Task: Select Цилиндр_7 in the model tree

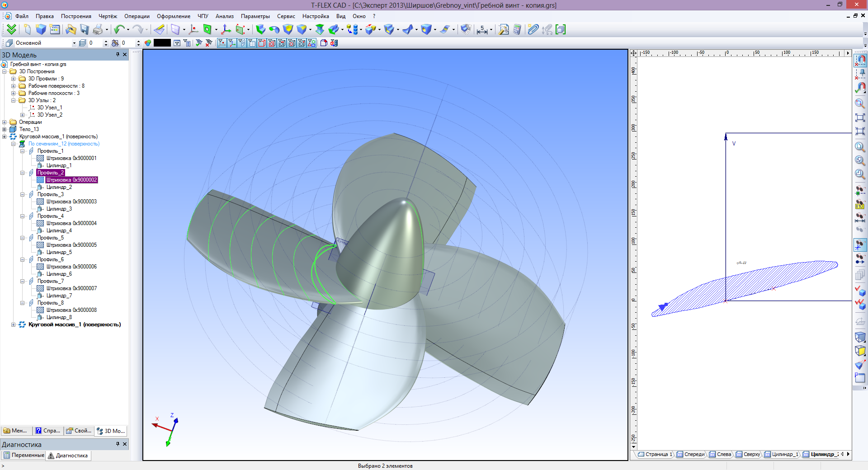Action: pyautogui.click(x=59, y=296)
